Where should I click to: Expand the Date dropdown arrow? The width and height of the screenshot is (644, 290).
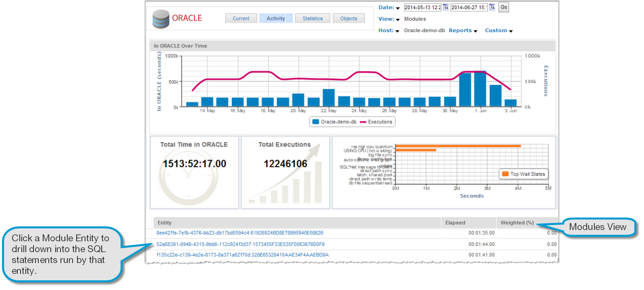398,8
